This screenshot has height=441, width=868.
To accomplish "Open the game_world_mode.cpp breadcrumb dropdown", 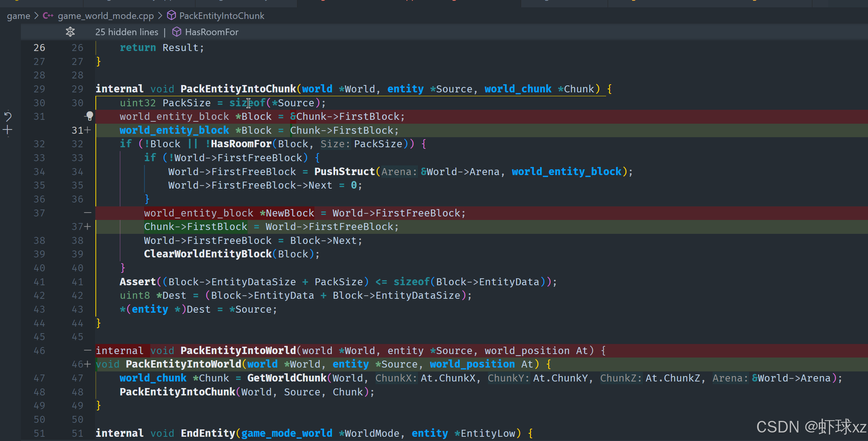I will (105, 16).
